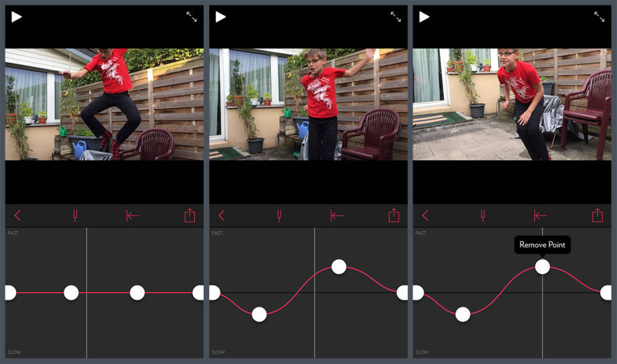Select second point on flat speed line
The height and width of the screenshot is (364, 617).
click(71, 293)
